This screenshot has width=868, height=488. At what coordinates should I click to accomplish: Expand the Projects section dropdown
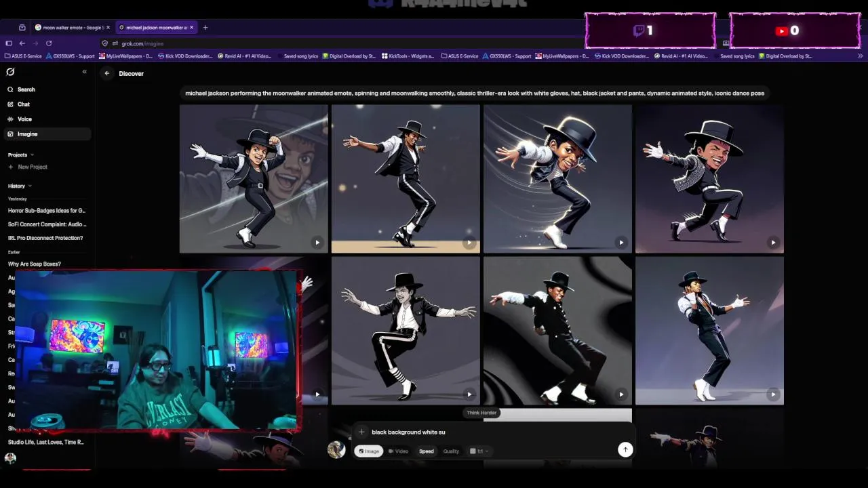[21, 155]
